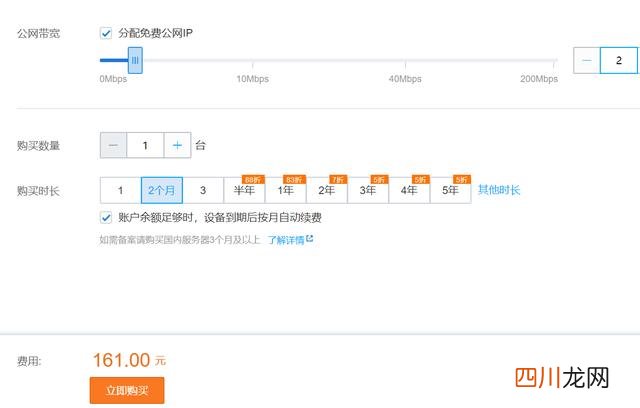Click the 0Mbps slider label
640x408 pixels.
pyautogui.click(x=113, y=79)
